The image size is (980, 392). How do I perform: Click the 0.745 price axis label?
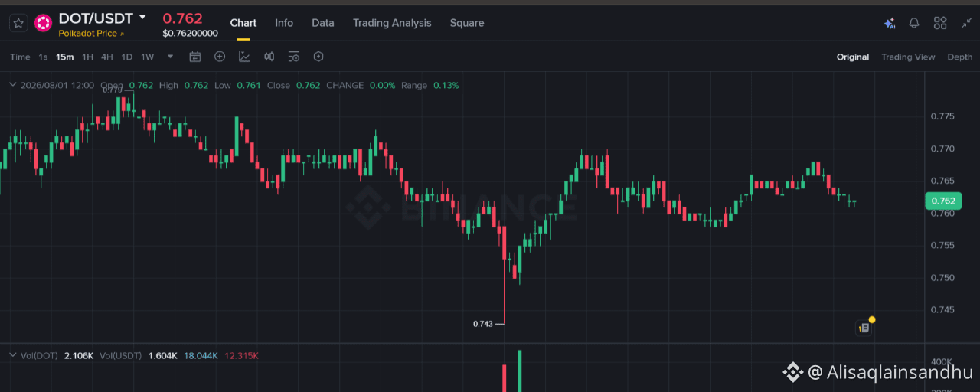942,309
